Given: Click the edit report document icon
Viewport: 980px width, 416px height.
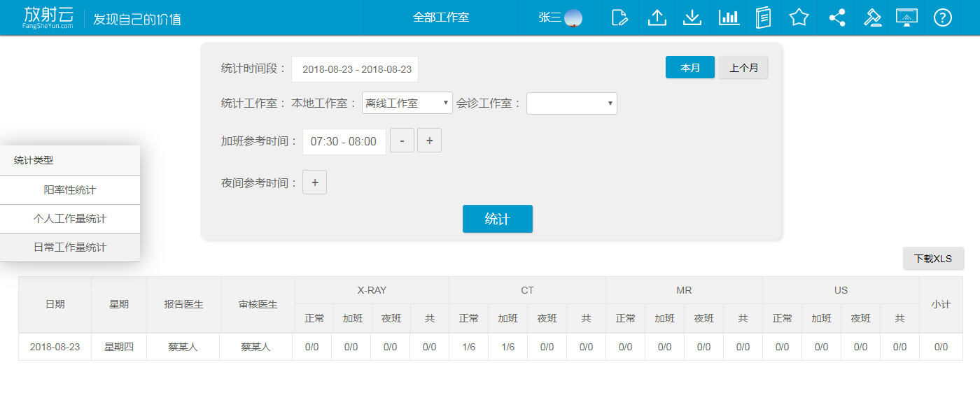Looking at the screenshot, I should point(619,17).
